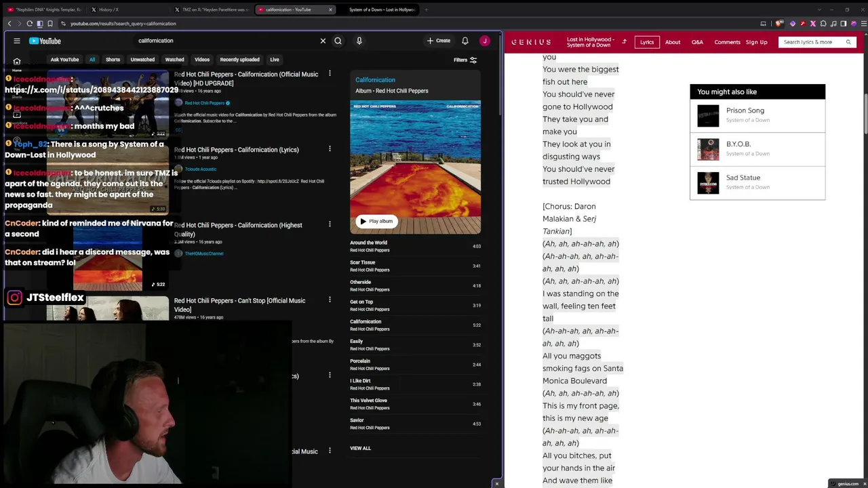Open the Californication album cover thumbnail
Image resolution: width=868 pixels, height=488 pixels.
415,167
